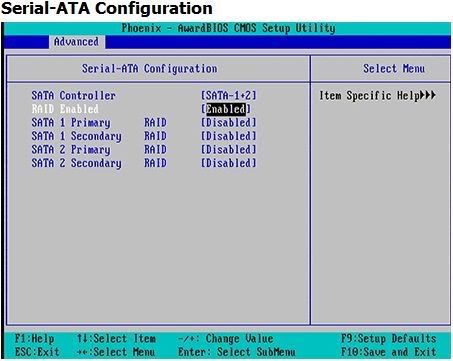Click the -/+: Change Value hint
453x361 pixels.
pos(226,339)
